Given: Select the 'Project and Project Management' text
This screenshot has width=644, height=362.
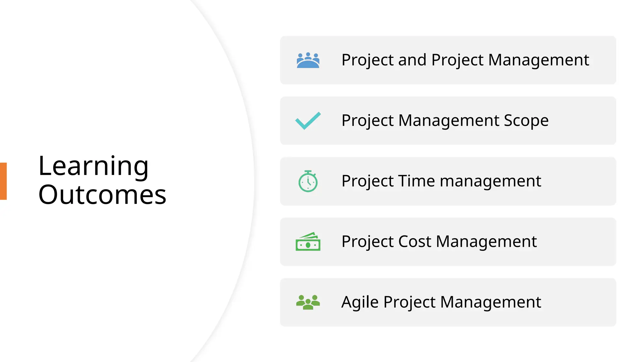Looking at the screenshot, I should point(465,60).
